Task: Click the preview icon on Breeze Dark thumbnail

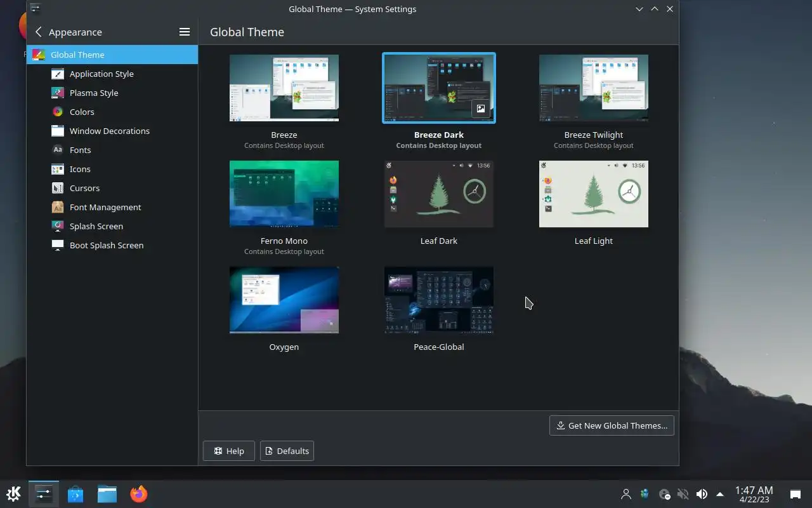Action: click(481, 109)
